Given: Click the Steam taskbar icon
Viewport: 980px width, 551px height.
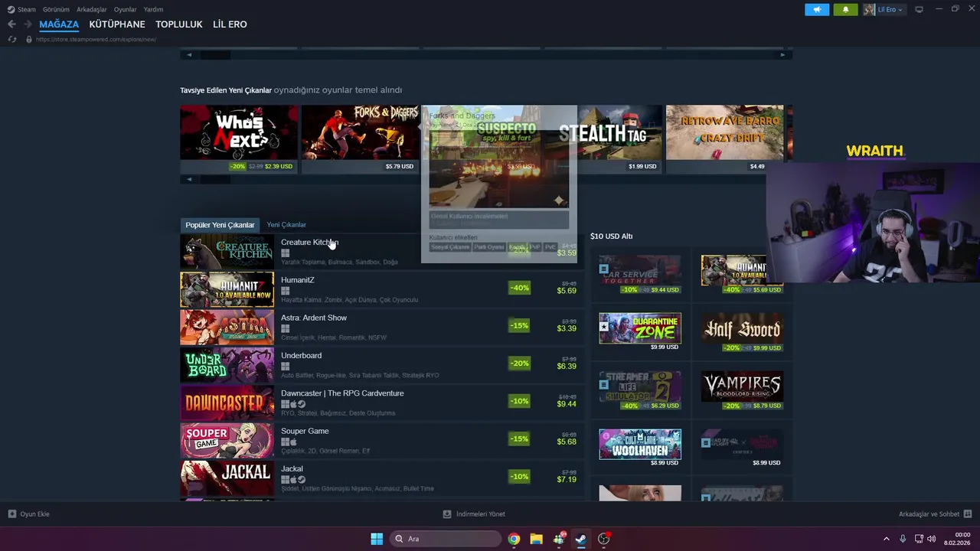Looking at the screenshot, I should 581,539.
